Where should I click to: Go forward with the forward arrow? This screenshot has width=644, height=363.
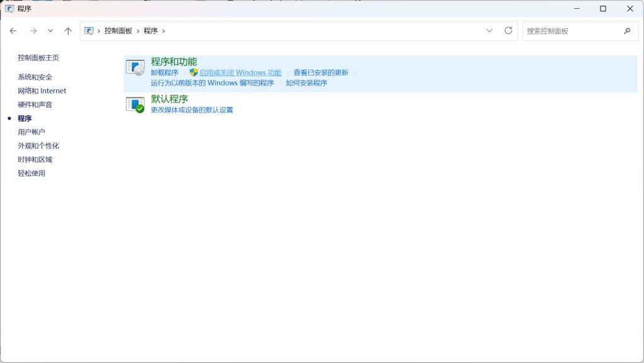pyautogui.click(x=33, y=31)
